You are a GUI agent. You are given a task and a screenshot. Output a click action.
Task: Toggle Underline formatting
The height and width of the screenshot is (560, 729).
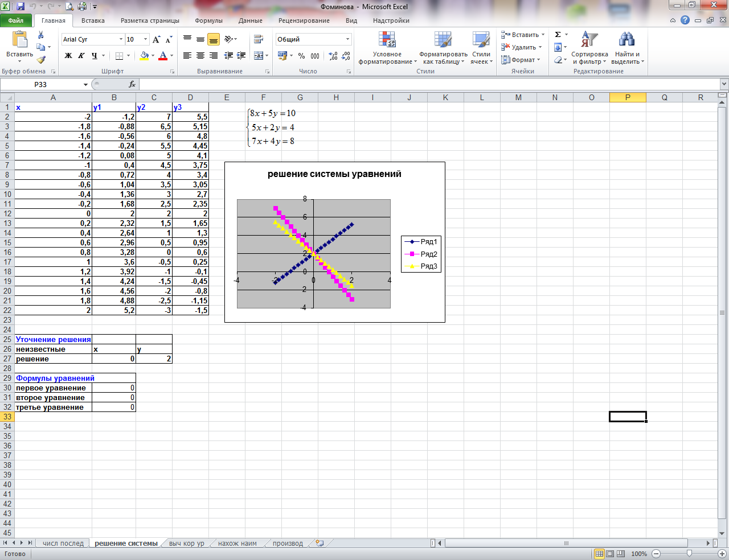[x=95, y=56]
